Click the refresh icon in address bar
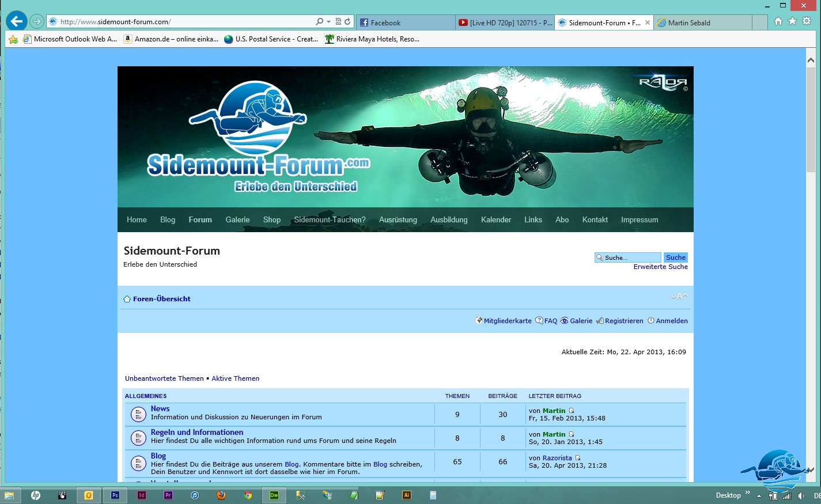 point(347,22)
